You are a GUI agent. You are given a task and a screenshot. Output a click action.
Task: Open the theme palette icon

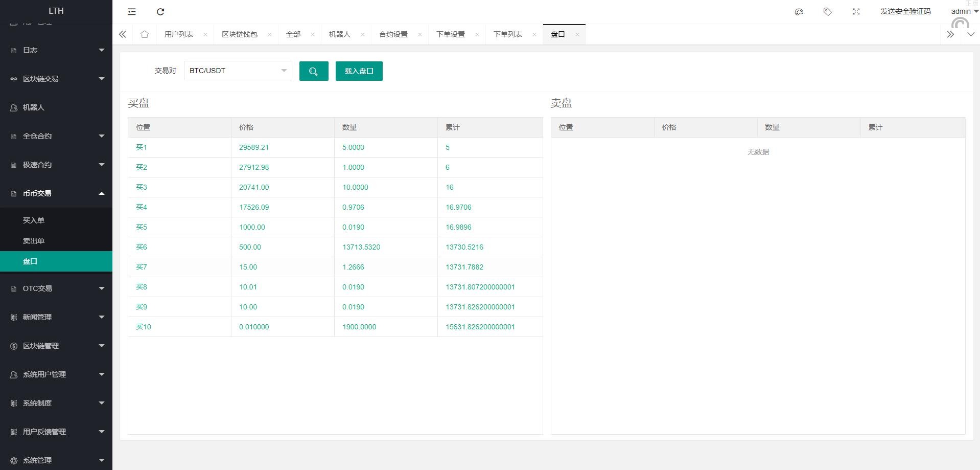(x=799, y=12)
